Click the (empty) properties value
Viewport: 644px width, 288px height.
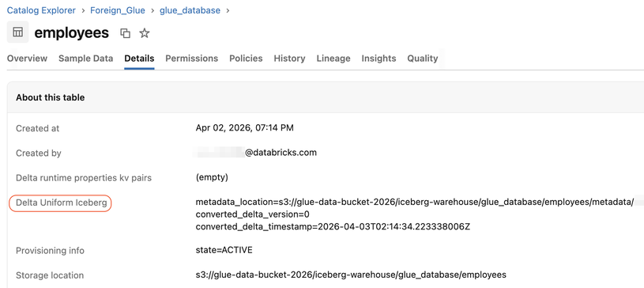(x=212, y=178)
